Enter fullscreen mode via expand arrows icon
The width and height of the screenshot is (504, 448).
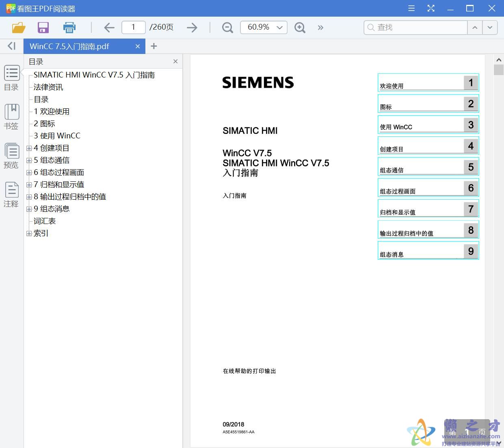tap(431, 8)
